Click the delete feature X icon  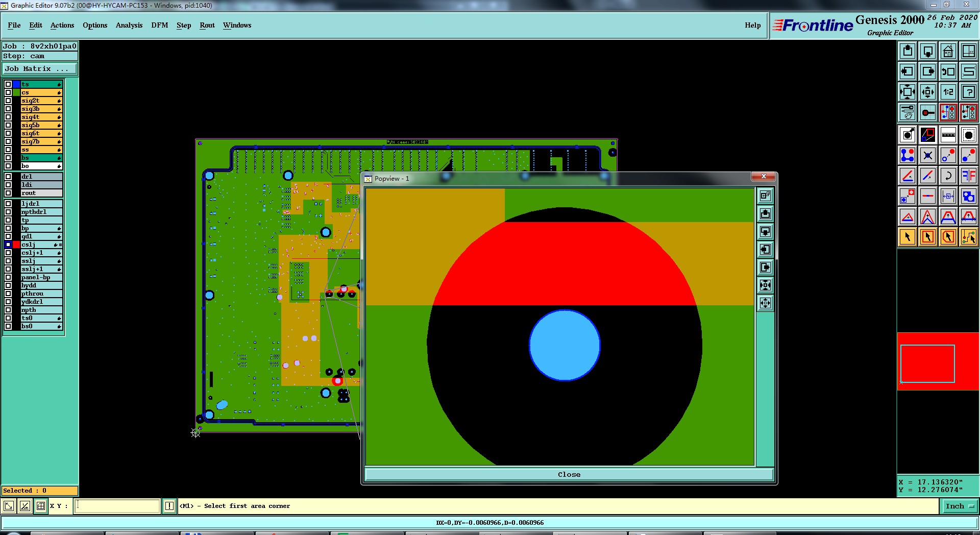point(928,155)
